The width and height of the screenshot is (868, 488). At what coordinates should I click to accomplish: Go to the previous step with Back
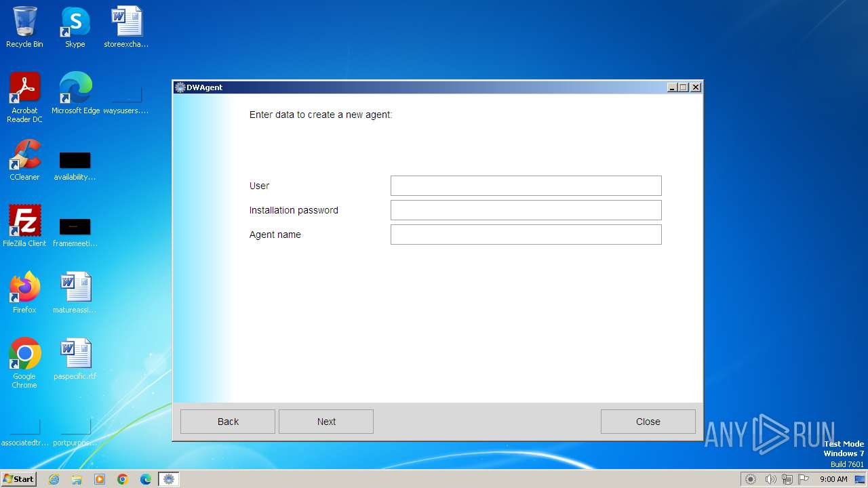pyautogui.click(x=228, y=422)
